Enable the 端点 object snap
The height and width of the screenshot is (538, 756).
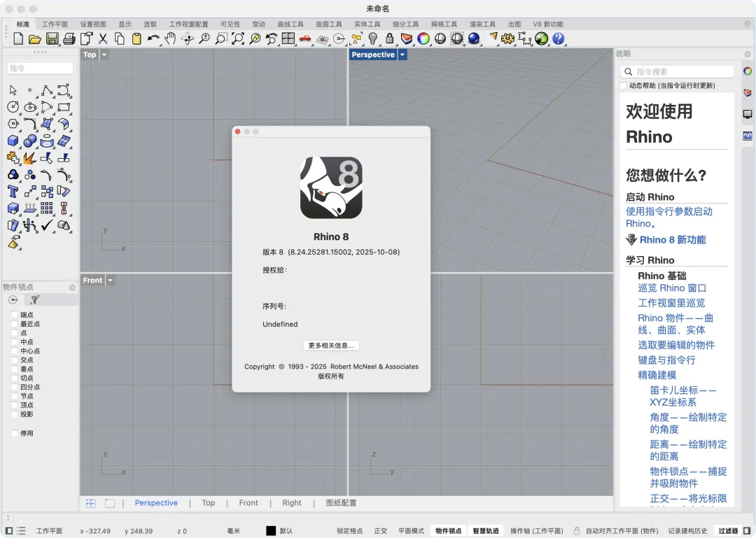coord(15,315)
